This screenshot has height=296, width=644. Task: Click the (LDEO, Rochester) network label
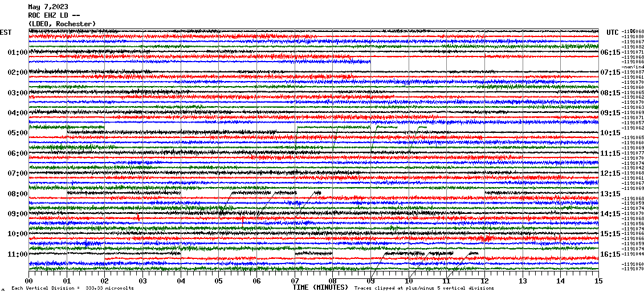pos(62,24)
